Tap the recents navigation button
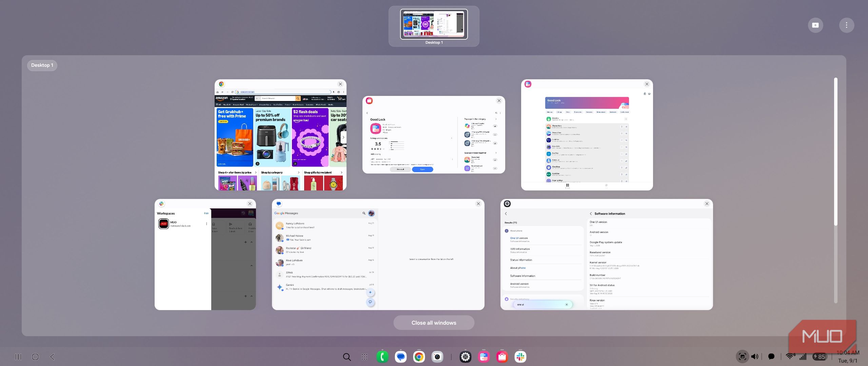This screenshot has width=868, height=366. [18, 357]
